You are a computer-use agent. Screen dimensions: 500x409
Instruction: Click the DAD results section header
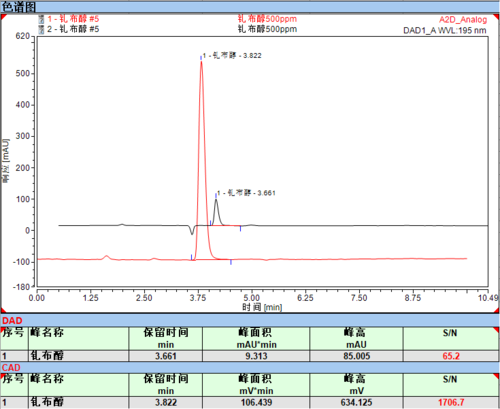coord(250,320)
